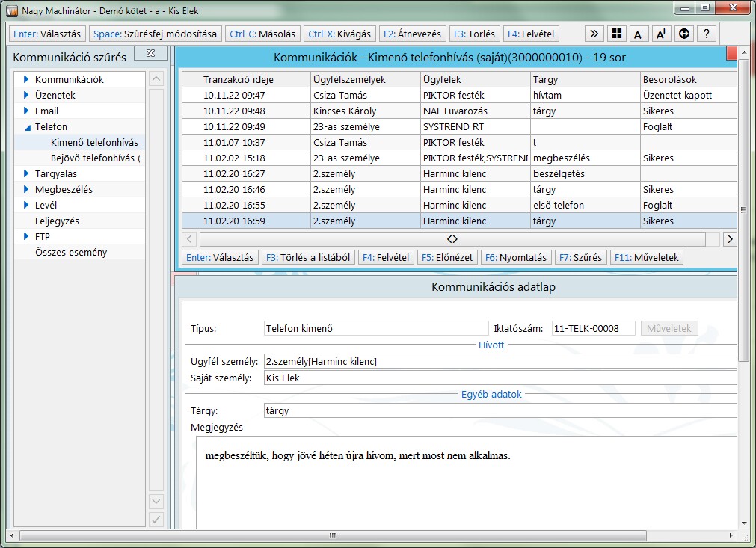756x548 pixels.
Task: Open help with the question mark icon
Action: tap(706, 34)
